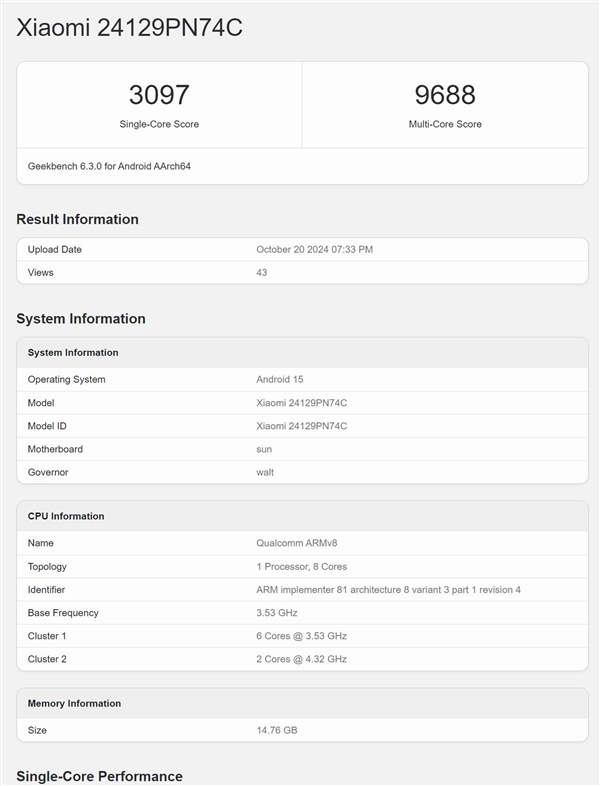This screenshot has width=600, height=786.
Task: Click the Model ID row value
Action: click(x=301, y=426)
